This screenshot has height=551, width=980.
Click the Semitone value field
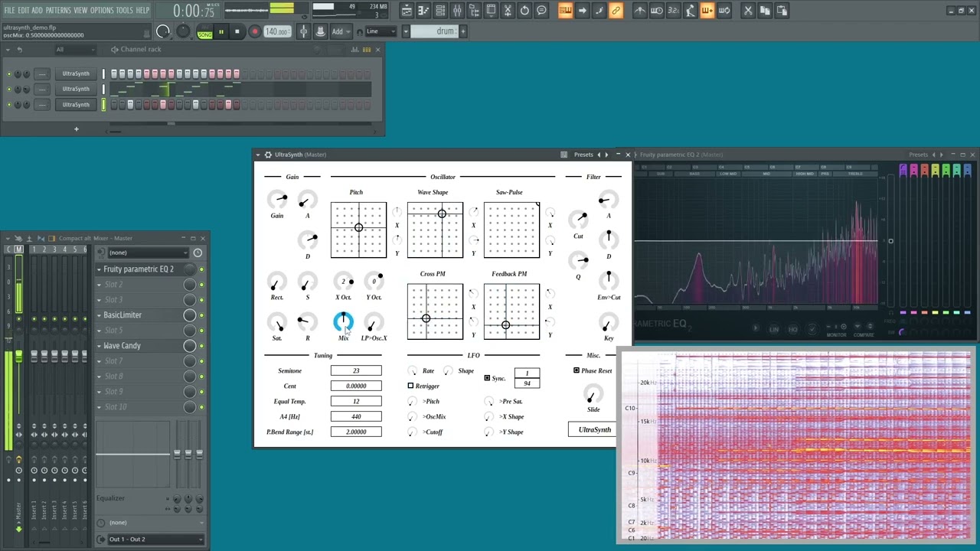[356, 370]
